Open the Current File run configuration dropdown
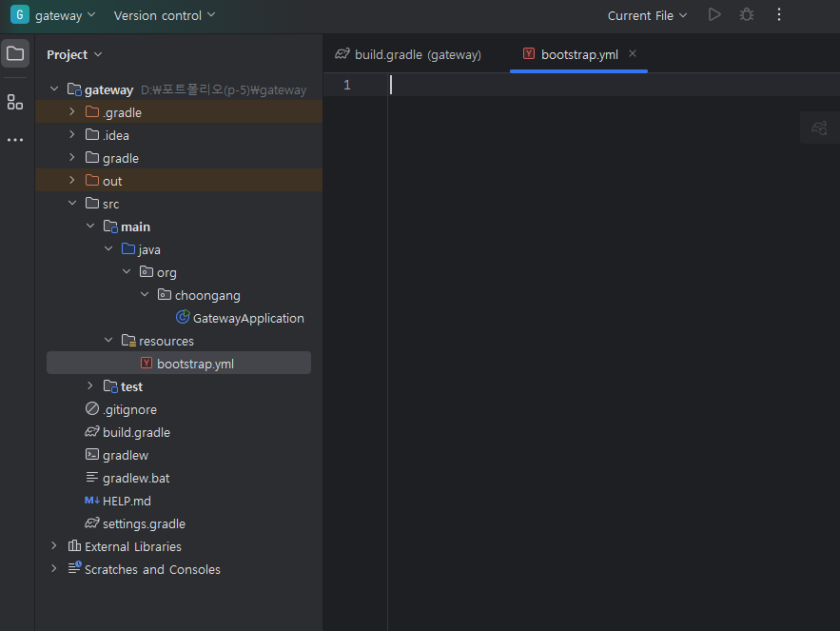 click(647, 15)
